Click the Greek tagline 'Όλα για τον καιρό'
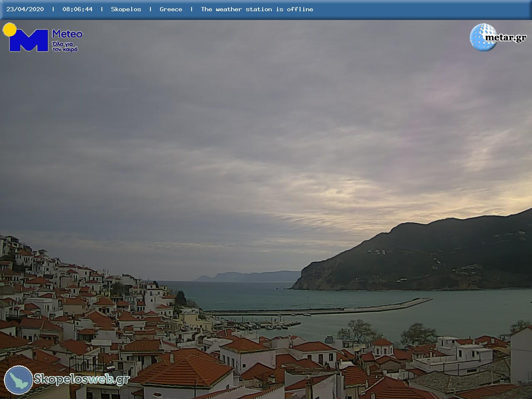This screenshot has width=532, height=399. (x=65, y=47)
